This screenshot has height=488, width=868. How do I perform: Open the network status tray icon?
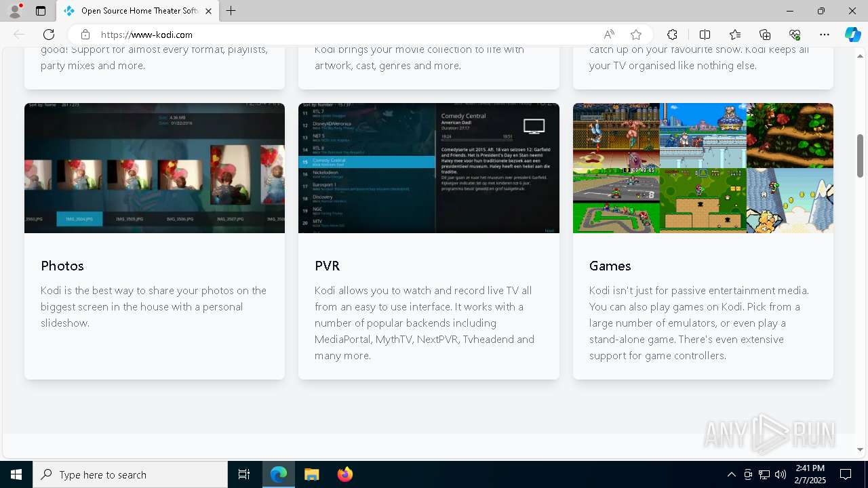pos(764,474)
